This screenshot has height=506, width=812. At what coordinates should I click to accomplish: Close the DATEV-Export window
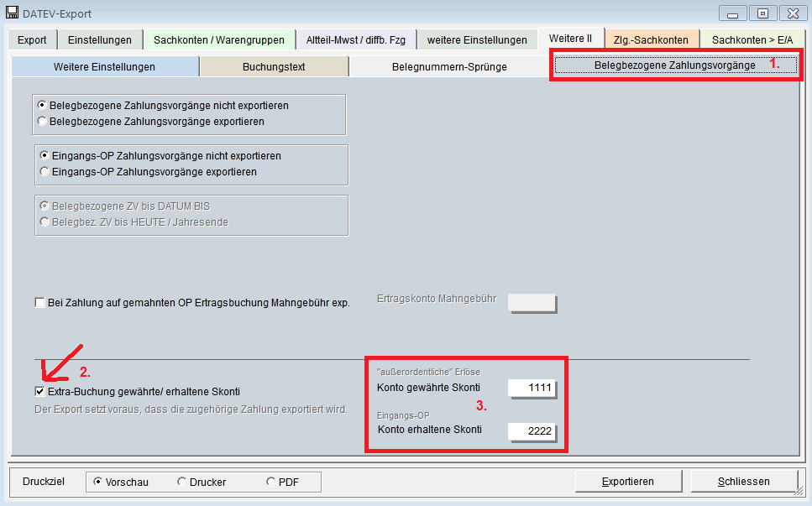pyautogui.click(x=793, y=13)
